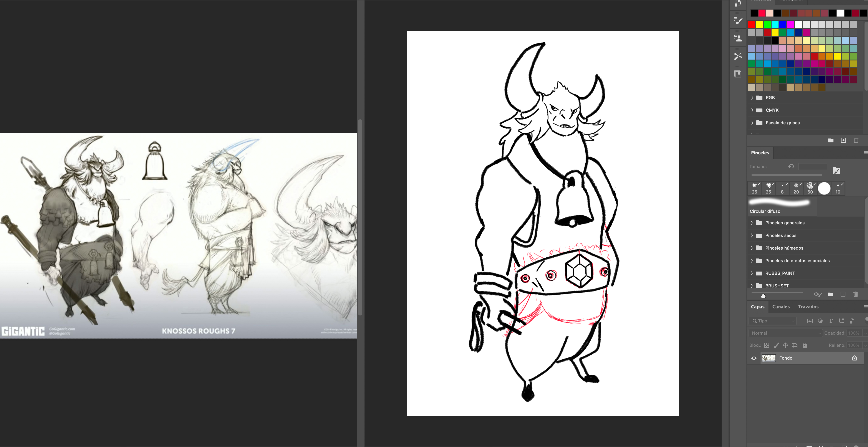
Task: Expand the Pinceles generales folder
Action: click(x=752, y=223)
